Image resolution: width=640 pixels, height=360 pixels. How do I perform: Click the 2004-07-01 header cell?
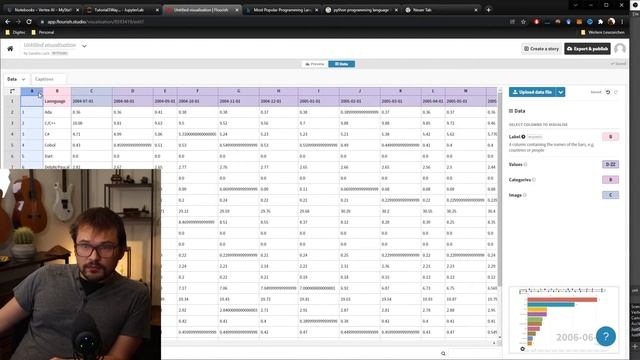pyautogui.click(x=91, y=101)
